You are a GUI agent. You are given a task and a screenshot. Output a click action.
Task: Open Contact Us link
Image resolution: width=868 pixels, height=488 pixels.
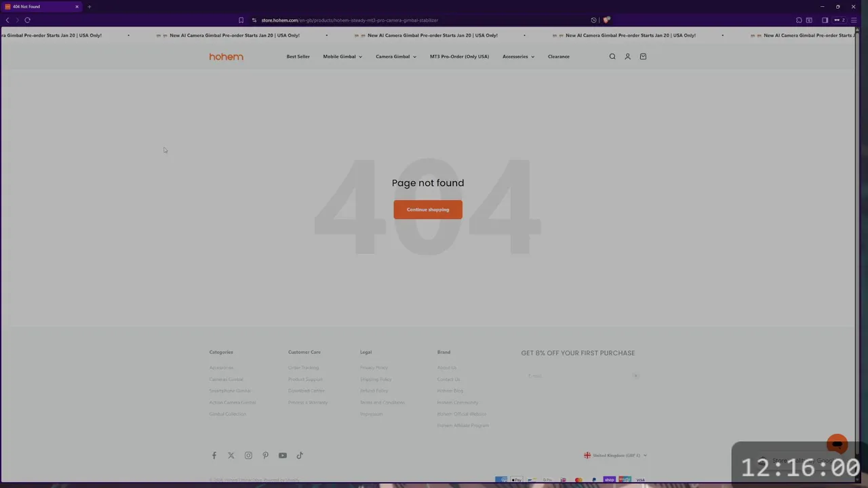tap(448, 380)
